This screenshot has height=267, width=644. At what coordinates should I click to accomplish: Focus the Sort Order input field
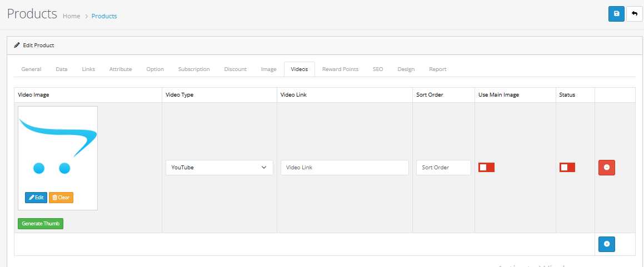443,167
